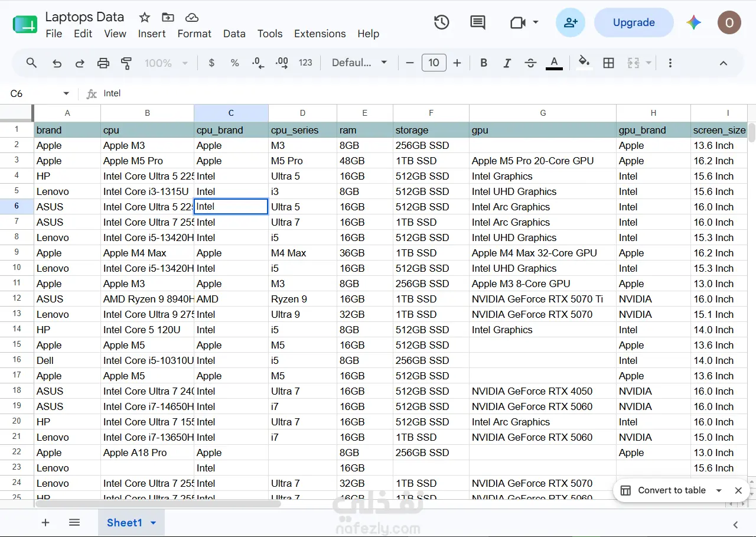Open the borders tool
This screenshot has width=756, height=537.
pyautogui.click(x=608, y=63)
